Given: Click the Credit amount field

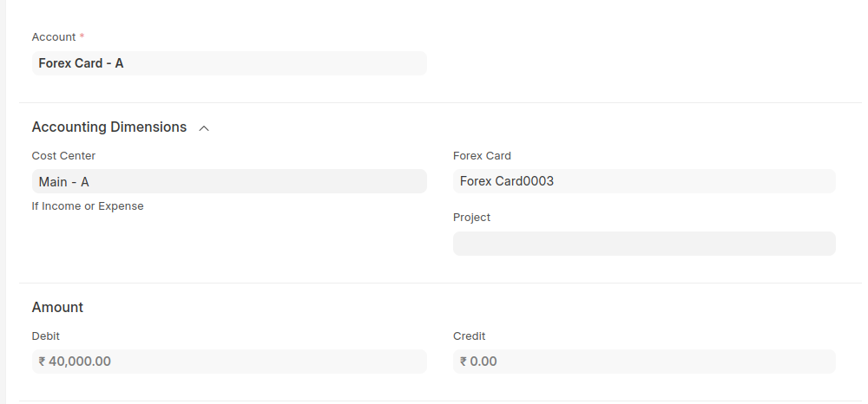Looking at the screenshot, I should click(644, 362).
